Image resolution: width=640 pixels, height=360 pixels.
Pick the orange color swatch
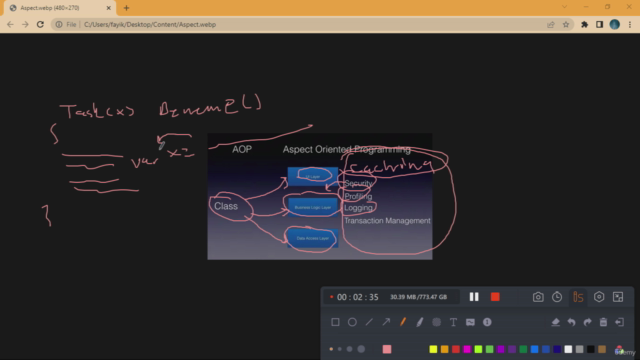(x=444, y=349)
